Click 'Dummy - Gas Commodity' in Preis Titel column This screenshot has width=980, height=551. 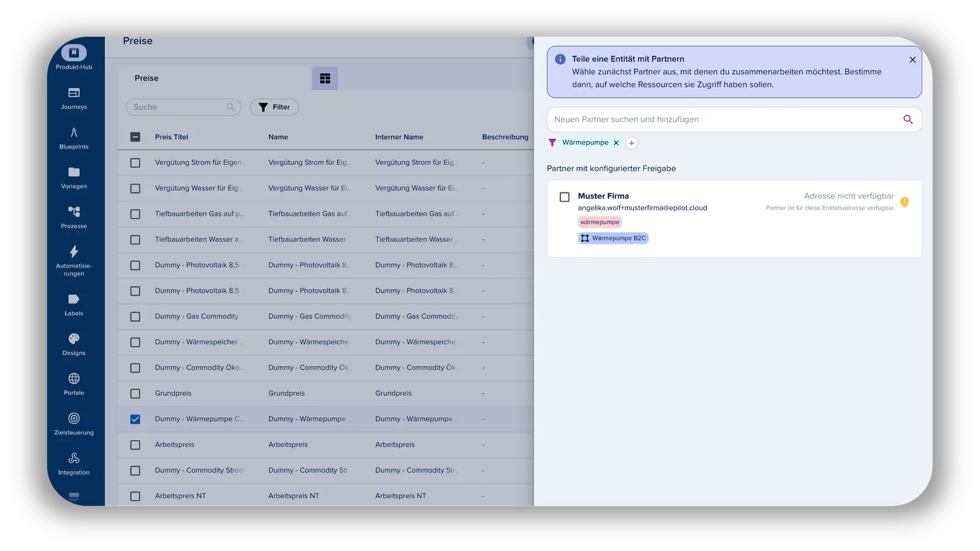pos(197,316)
